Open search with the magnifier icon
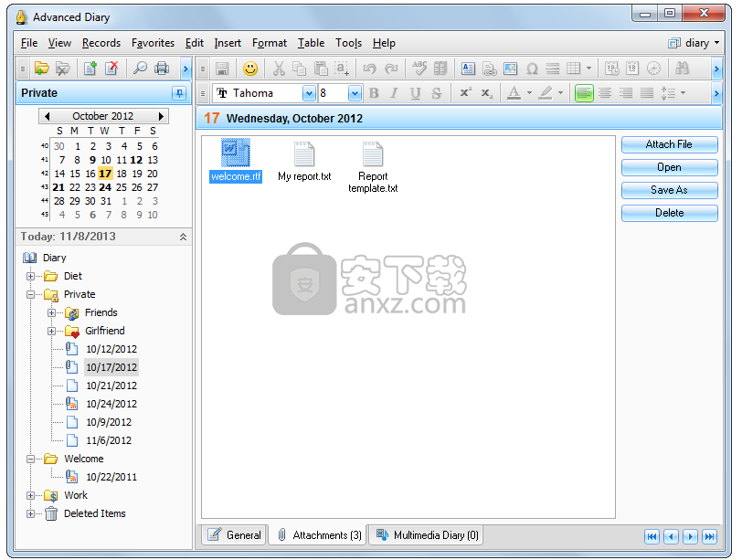Screen dimensions: 742x560 (x=140, y=69)
